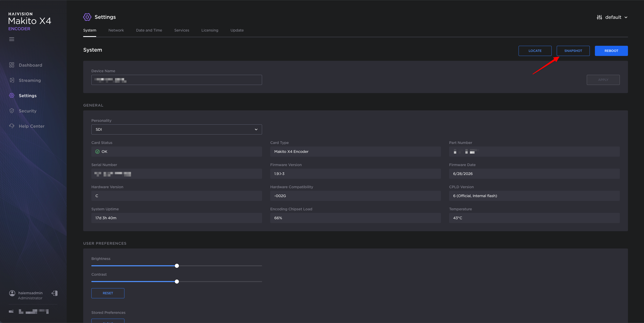Click the small device icon at sidebar bottom

tap(11, 312)
